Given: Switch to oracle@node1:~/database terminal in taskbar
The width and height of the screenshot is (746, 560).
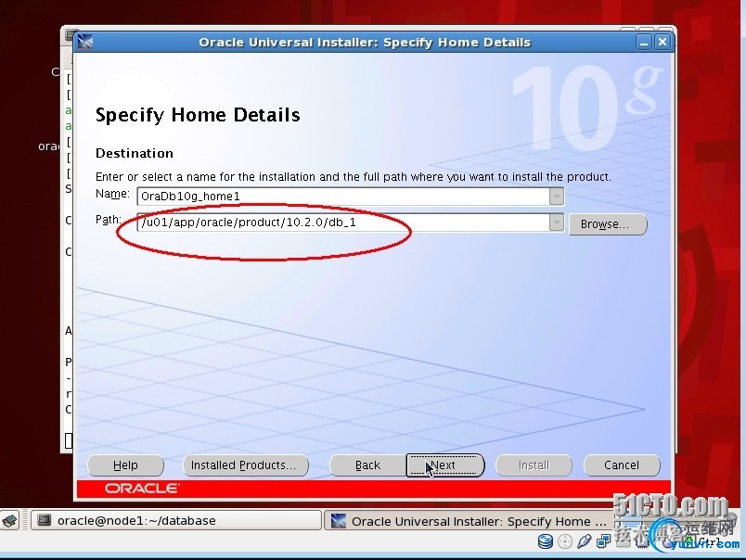Looking at the screenshot, I should (x=176, y=520).
